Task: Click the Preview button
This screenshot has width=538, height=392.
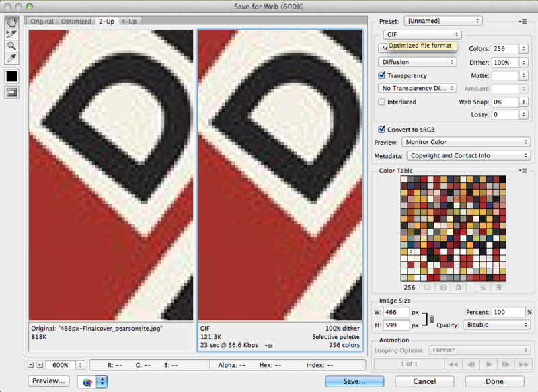Action: tap(48, 381)
